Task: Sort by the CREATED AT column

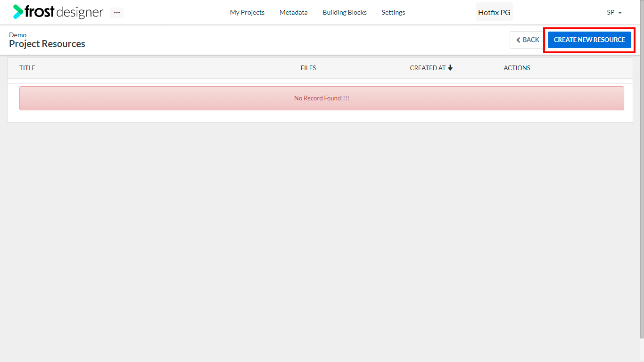Action: coord(428,68)
